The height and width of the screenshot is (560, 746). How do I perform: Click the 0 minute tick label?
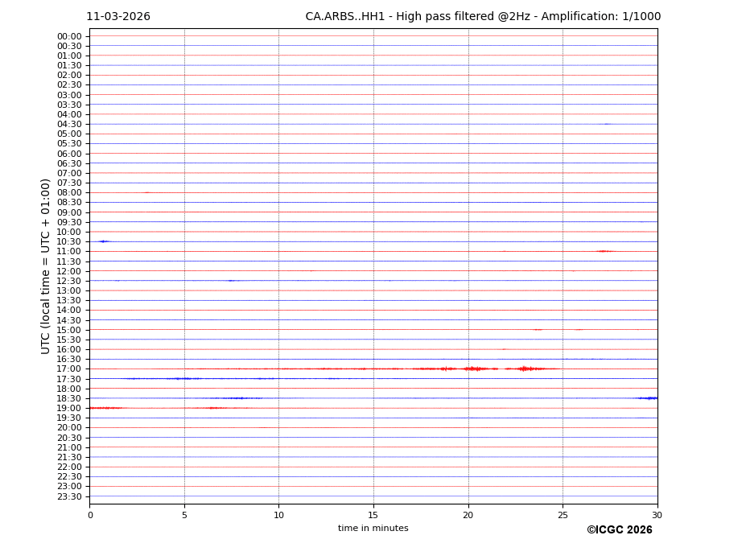click(90, 516)
